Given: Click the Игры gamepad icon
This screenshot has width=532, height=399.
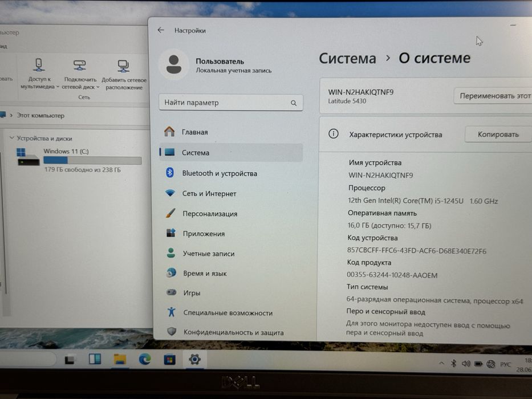Looking at the screenshot, I should [x=171, y=292].
